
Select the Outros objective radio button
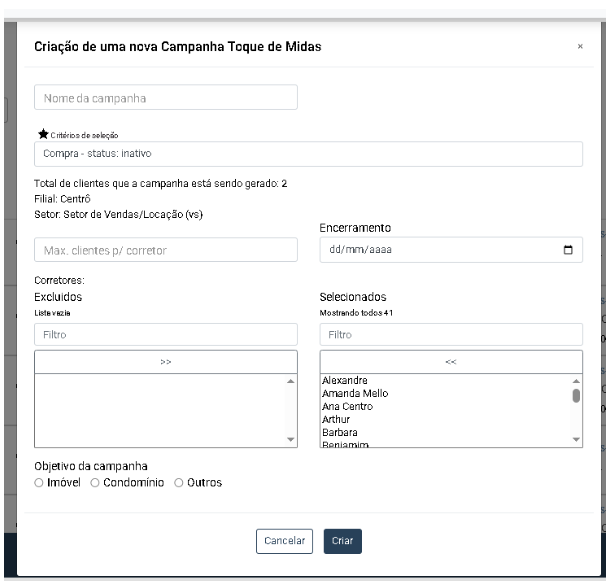179,483
